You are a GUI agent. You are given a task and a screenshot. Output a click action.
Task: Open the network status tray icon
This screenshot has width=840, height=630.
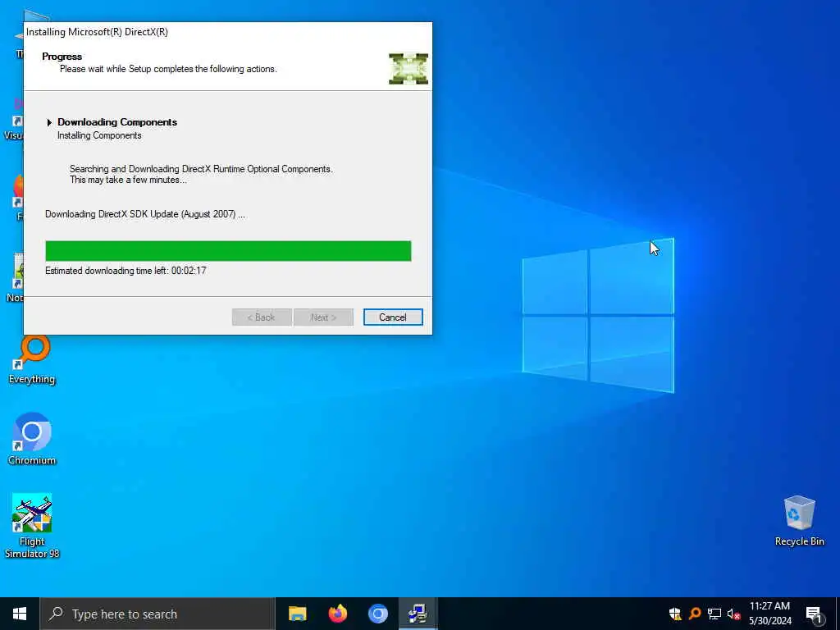click(x=714, y=614)
